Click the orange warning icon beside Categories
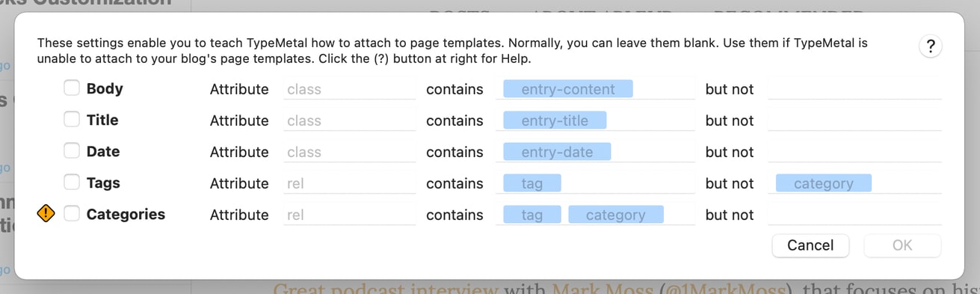This screenshot has width=980, height=294. pyautogui.click(x=46, y=214)
